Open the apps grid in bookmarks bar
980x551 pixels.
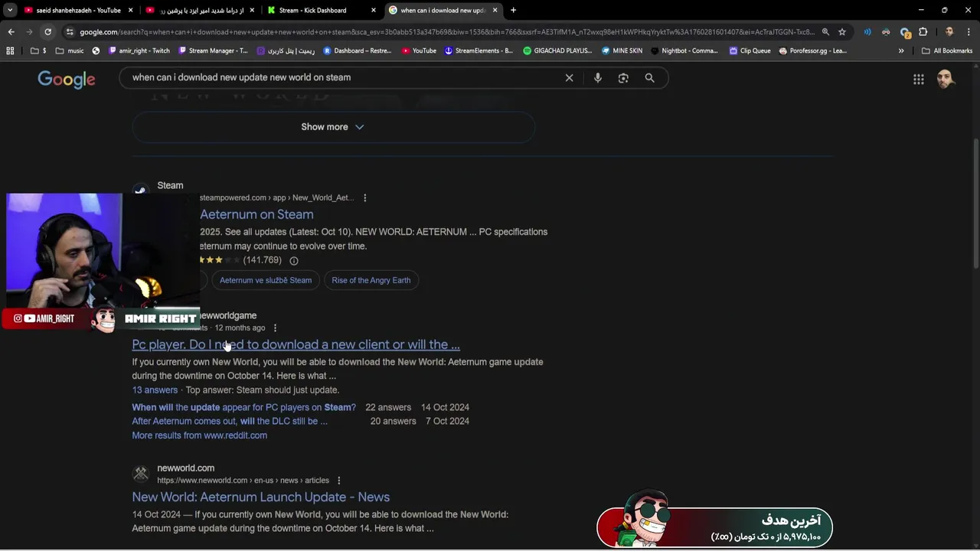click(10, 51)
